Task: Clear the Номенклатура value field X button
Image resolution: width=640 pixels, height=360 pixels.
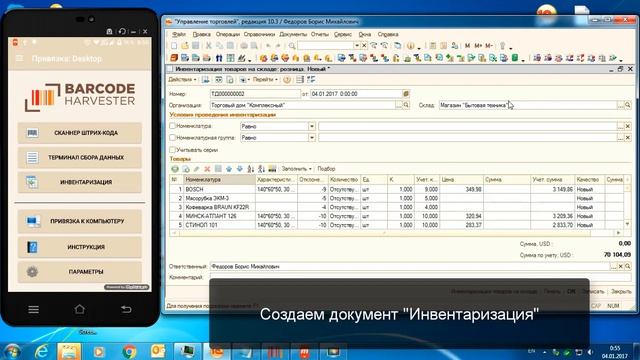Action: (628, 127)
